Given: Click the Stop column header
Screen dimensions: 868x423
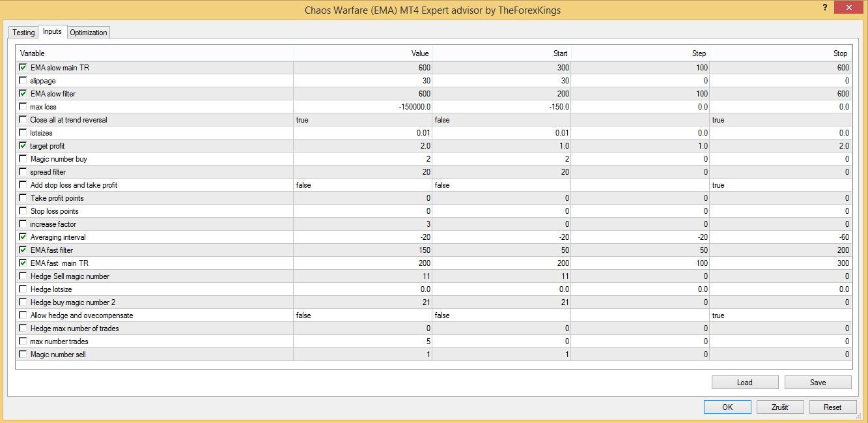Looking at the screenshot, I should [x=780, y=53].
